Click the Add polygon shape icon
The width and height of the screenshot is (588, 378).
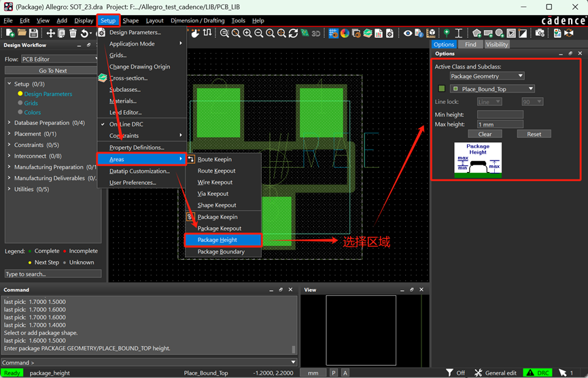[x=477, y=33]
